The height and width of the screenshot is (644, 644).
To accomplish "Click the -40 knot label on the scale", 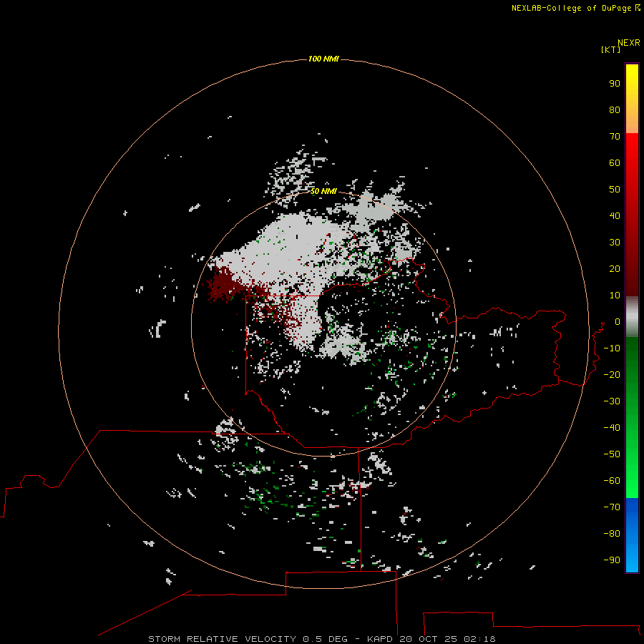I will coord(612,428).
